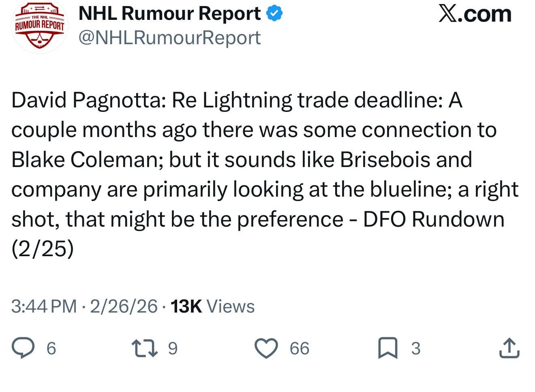The height and width of the screenshot is (392, 535).
Task: Retweet this post using the repost icon
Action: 145,348
